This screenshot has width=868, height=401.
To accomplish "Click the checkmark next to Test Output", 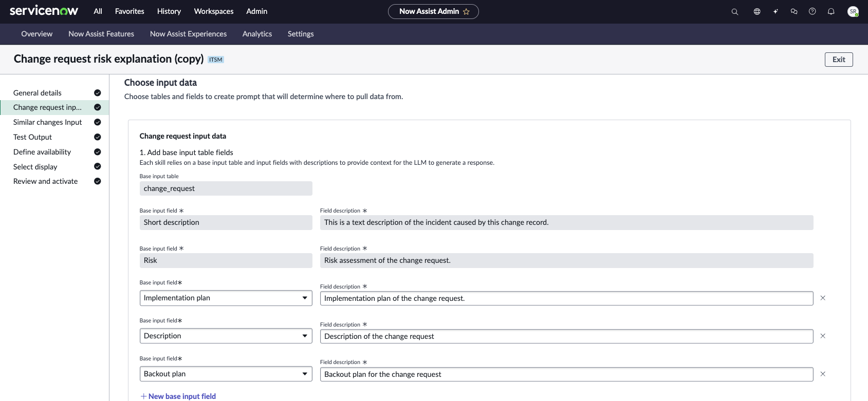I will click(98, 137).
